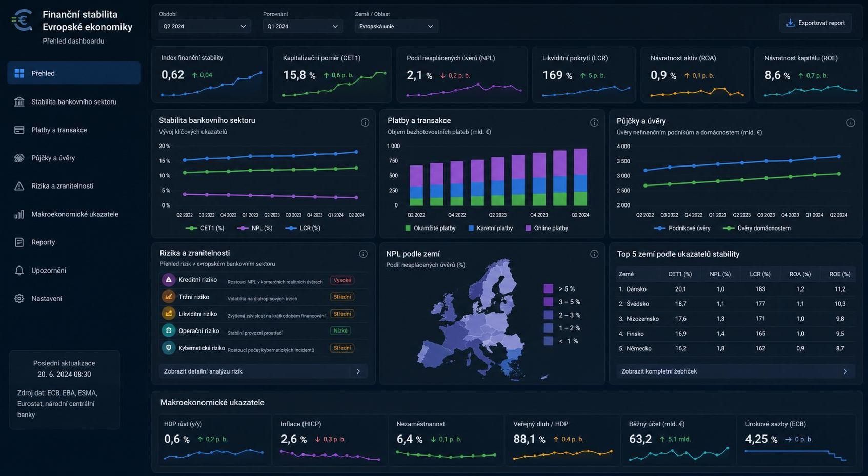Click the warning triangle icon in sidebar

tap(19, 186)
